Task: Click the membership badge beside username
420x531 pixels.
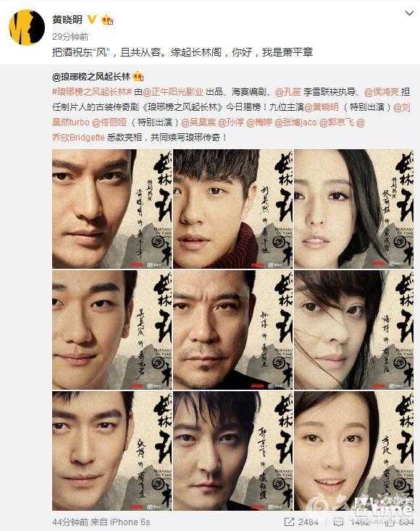Action: [x=108, y=20]
